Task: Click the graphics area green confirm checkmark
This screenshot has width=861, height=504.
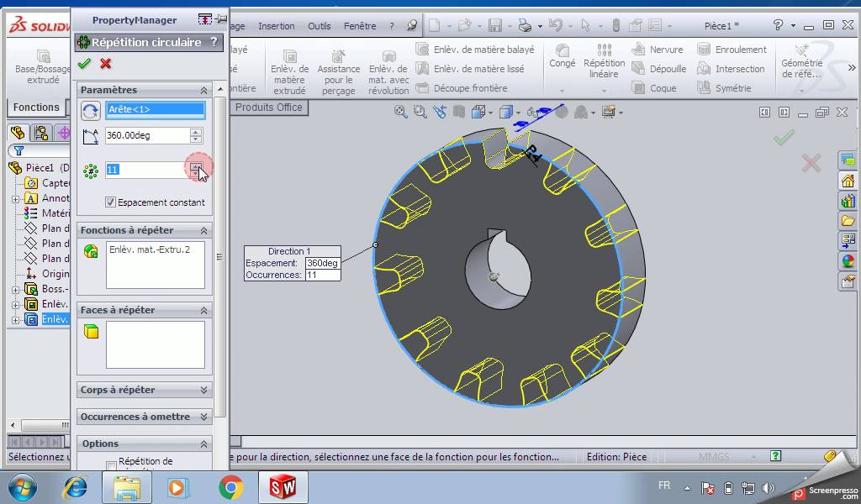Action: (x=784, y=137)
